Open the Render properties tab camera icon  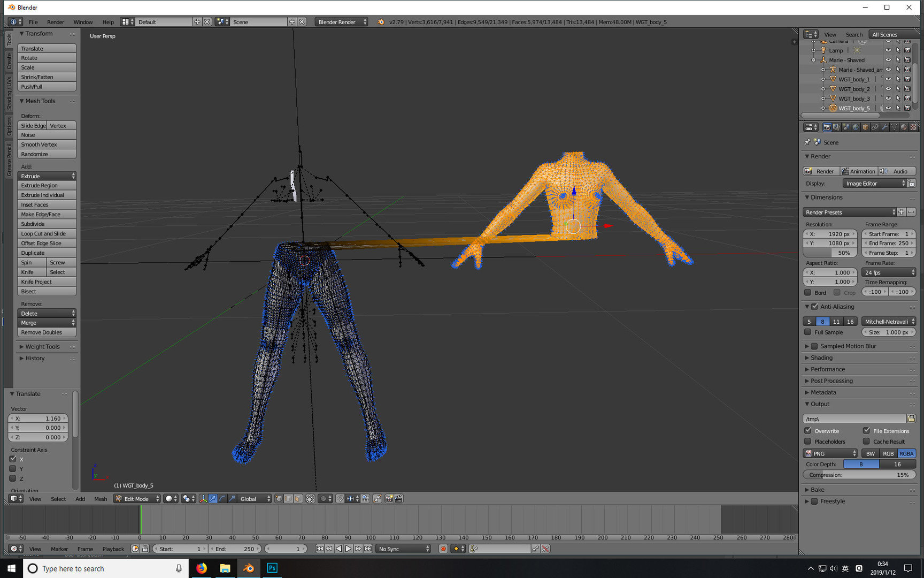827,127
